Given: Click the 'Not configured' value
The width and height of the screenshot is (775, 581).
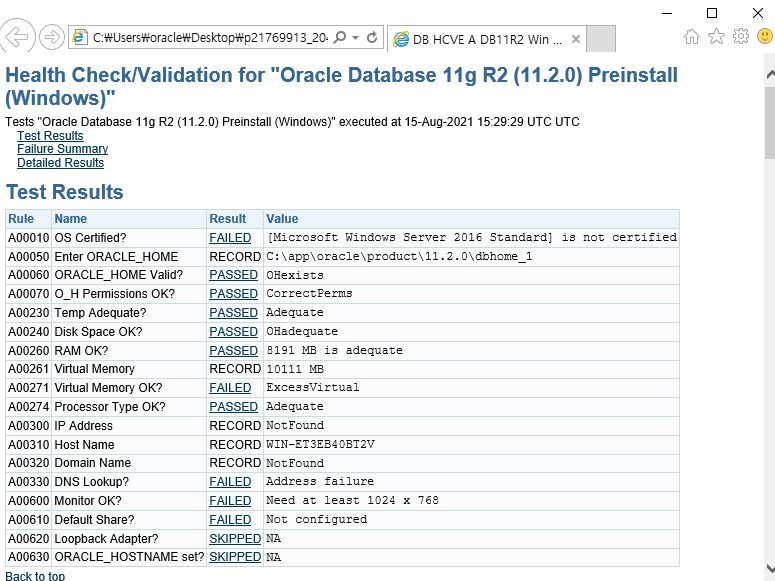Looking at the screenshot, I should (316, 519).
